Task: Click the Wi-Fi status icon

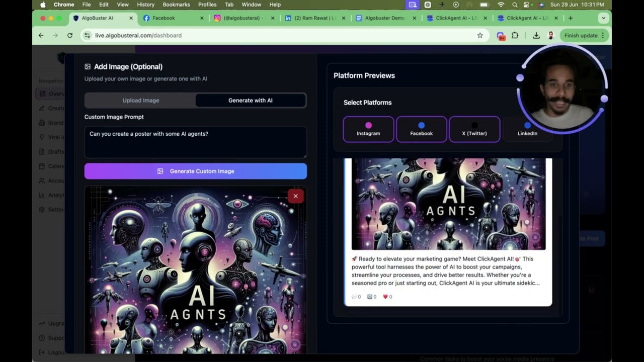Action: (501, 5)
